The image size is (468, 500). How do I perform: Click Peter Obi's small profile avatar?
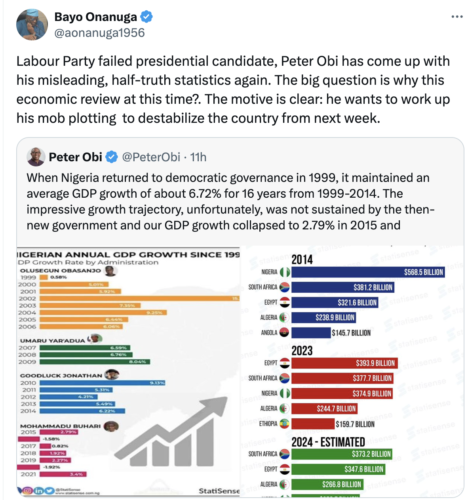(36, 157)
